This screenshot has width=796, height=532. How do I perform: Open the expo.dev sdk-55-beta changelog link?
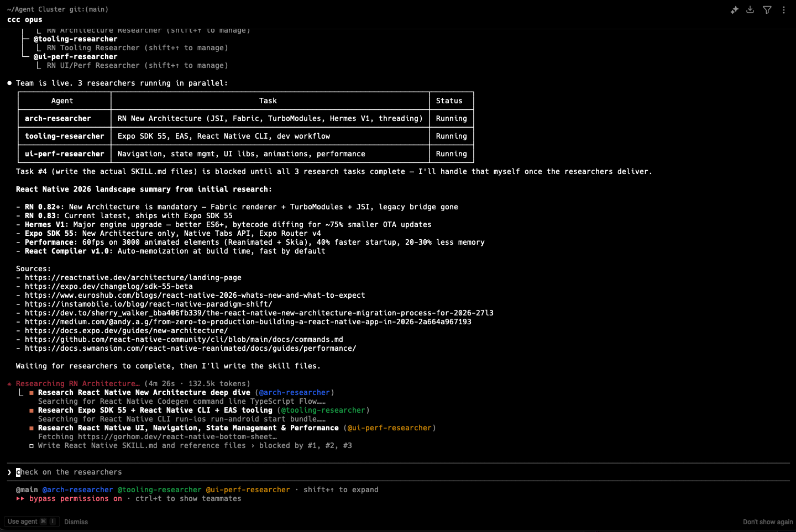tap(108, 287)
